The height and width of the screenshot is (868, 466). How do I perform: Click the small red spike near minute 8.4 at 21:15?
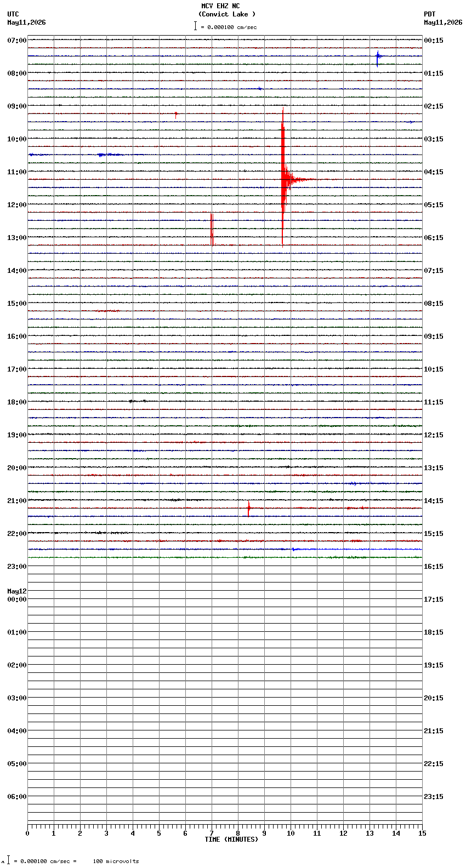coord(249,509)
